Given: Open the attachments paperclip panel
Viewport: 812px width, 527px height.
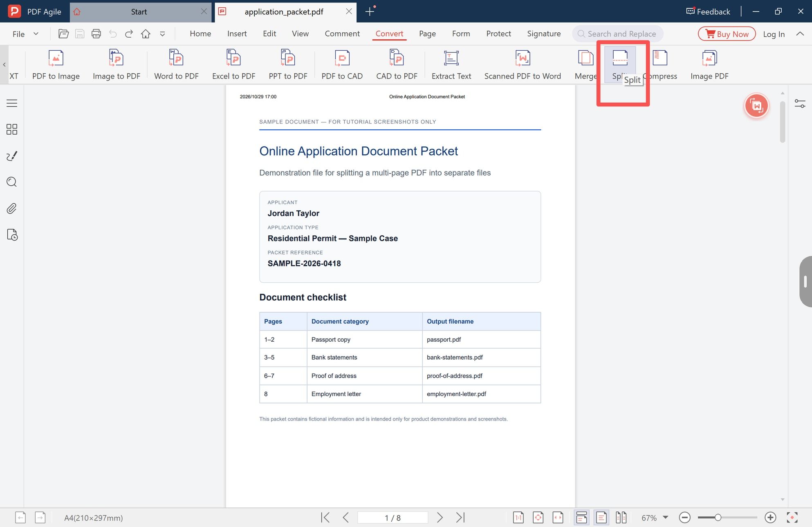Looking at the screenshot, I should tap(12, 209).
